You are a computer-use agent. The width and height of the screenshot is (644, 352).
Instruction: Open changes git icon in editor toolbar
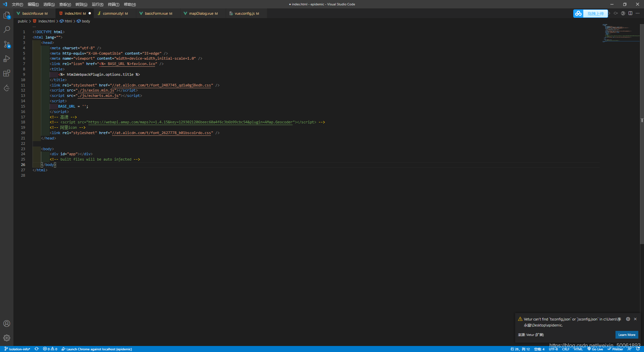pyautogui.click(x=623, y=13)
